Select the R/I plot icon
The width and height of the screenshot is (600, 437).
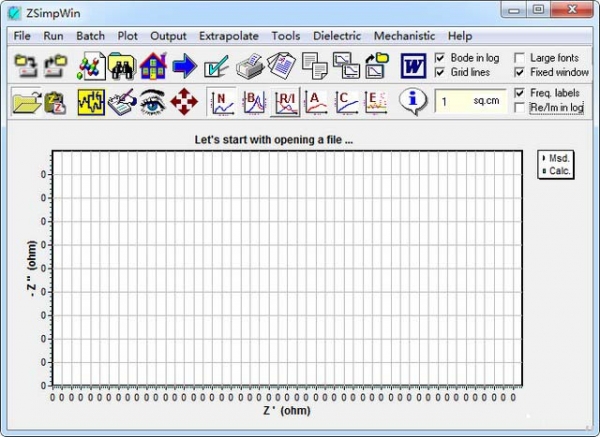pos(285,102)
